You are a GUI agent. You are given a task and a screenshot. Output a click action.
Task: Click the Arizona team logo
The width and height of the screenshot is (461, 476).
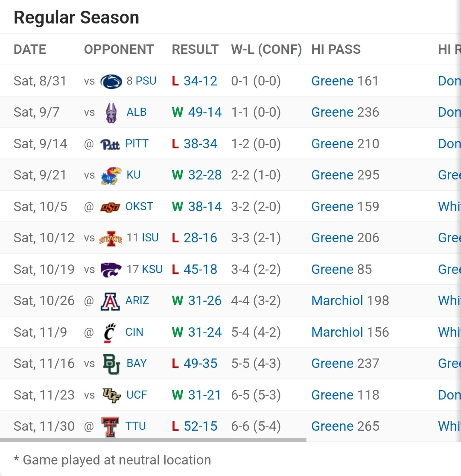click(110, 301)
